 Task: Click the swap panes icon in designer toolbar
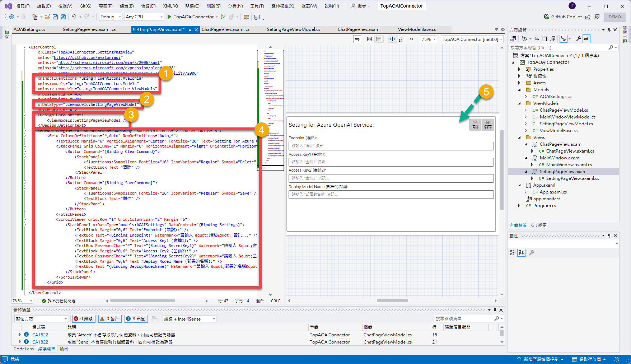(357, 39)
